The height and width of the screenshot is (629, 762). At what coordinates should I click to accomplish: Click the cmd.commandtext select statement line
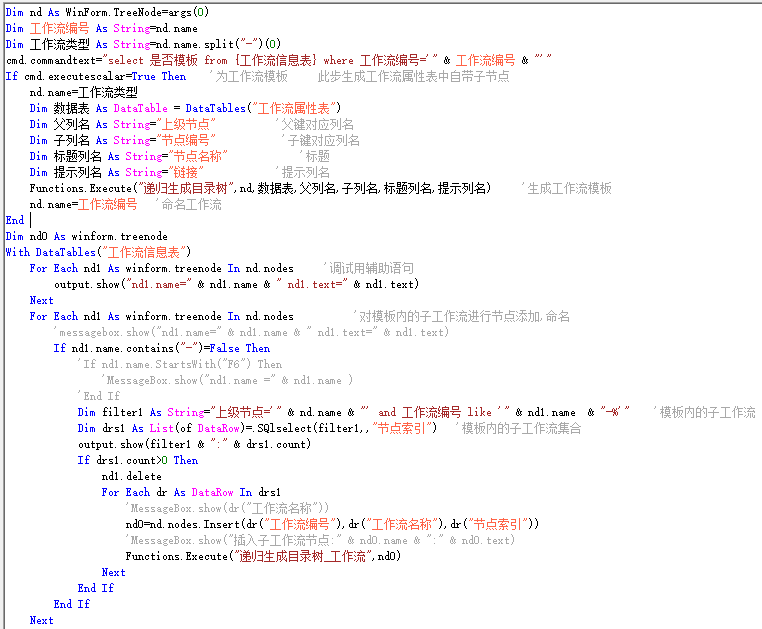pos(279,60)
